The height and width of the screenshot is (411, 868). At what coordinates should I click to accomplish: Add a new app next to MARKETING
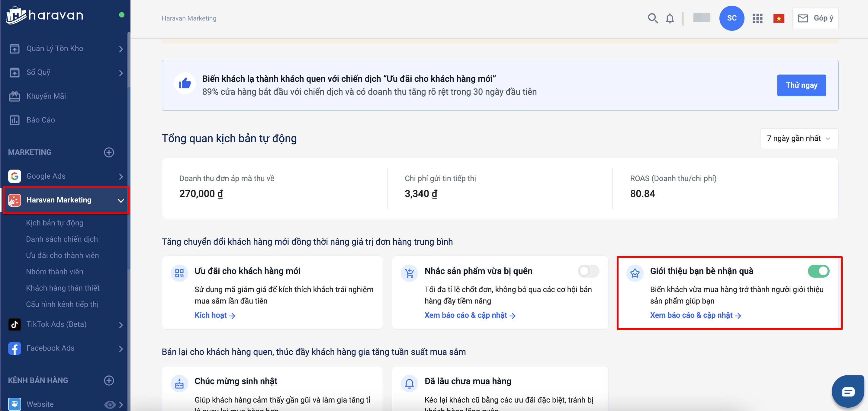tap(109, 152)
